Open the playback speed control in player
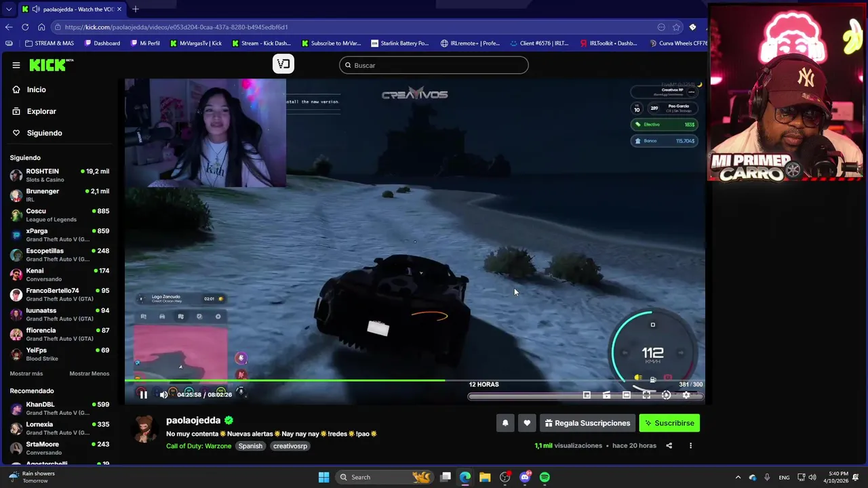Image resolution: width=868 pixels, height=488 pixels. tap(666, 395)
